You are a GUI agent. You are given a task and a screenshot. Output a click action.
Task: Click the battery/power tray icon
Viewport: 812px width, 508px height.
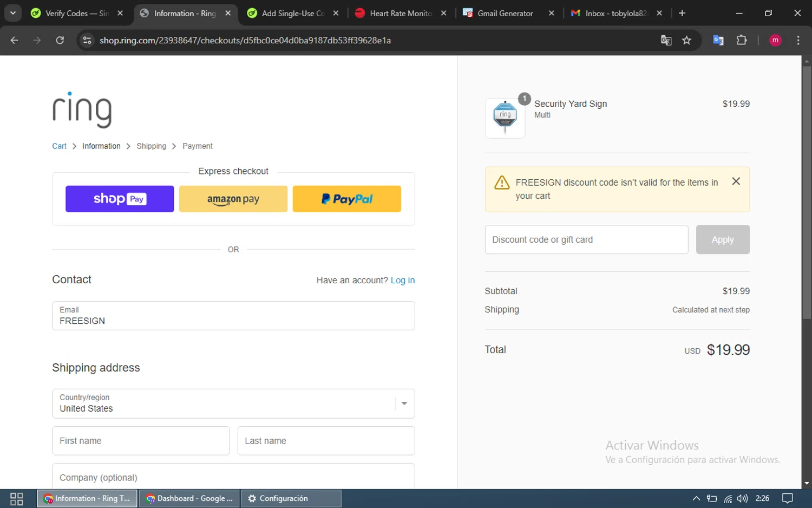coord(712,498)
